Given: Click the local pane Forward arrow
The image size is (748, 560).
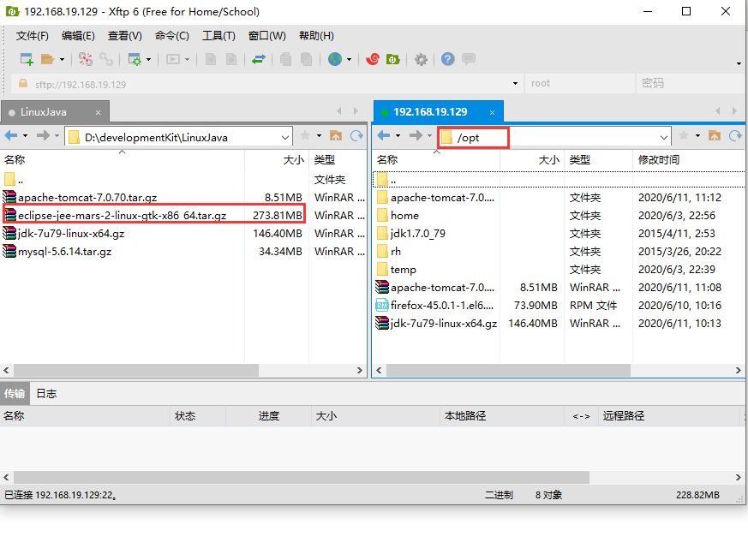Looking at the screenshot, I should [x=43, y=136].
